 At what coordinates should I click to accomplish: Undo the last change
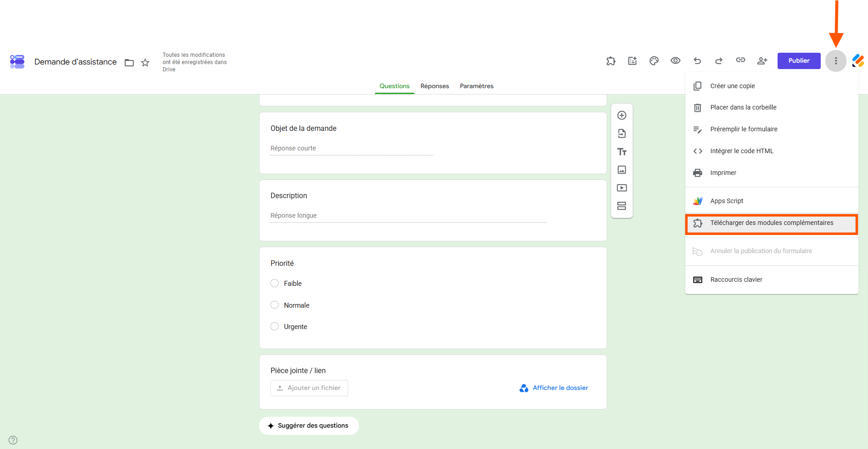coord(697,61)
